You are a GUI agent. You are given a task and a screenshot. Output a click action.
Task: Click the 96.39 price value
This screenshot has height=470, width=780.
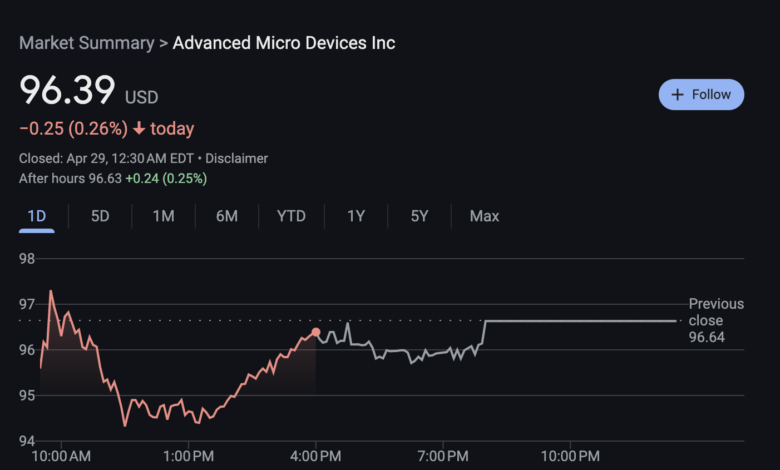coord(67,90)
